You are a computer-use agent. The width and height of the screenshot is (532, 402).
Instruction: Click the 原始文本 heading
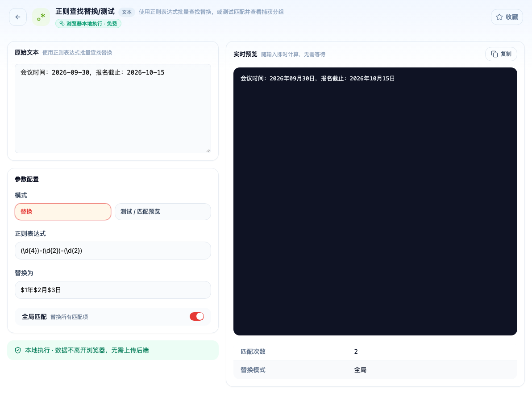click(27, 53)
